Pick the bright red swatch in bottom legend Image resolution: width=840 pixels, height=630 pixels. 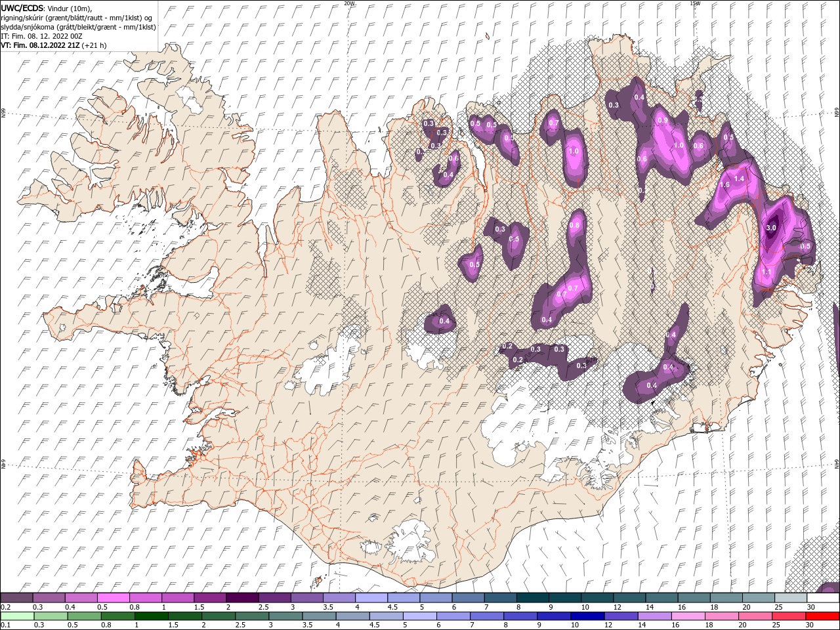tap(822, 616)
